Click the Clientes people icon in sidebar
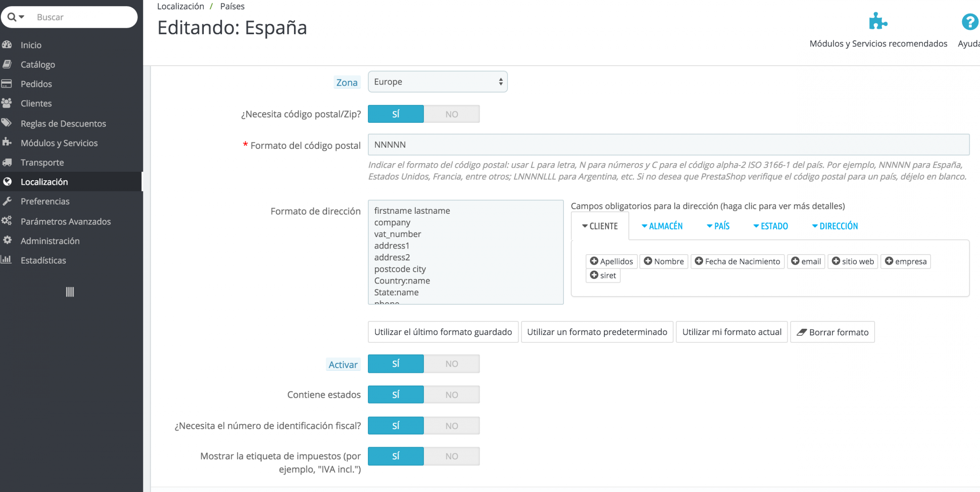 pos(7,103)
